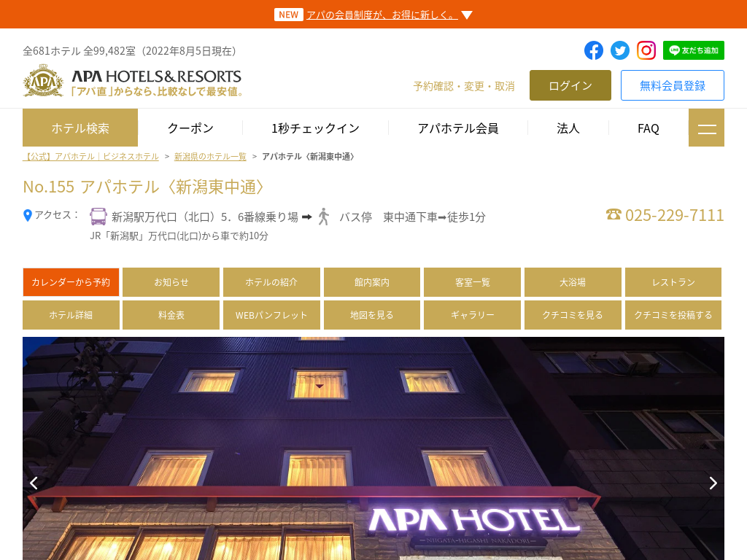Click the hotel exterior photo
The image size is (747, 560).
(373, 448)
